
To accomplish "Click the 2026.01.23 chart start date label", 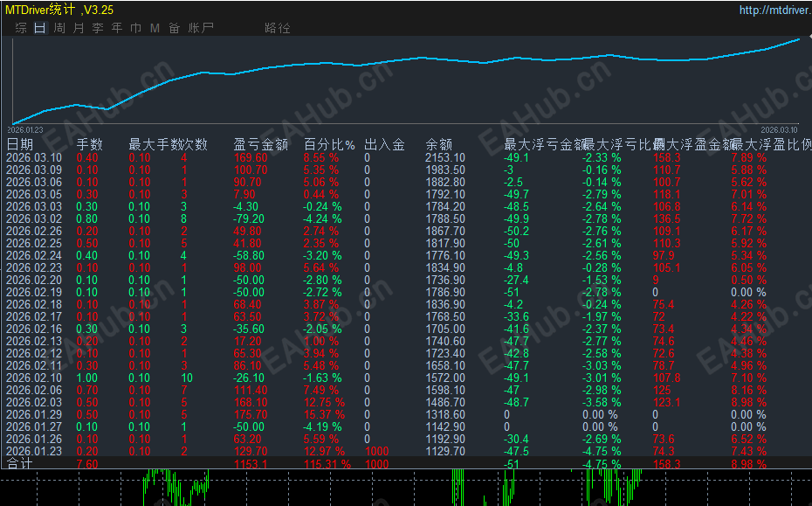I will (x=25, y=129).
